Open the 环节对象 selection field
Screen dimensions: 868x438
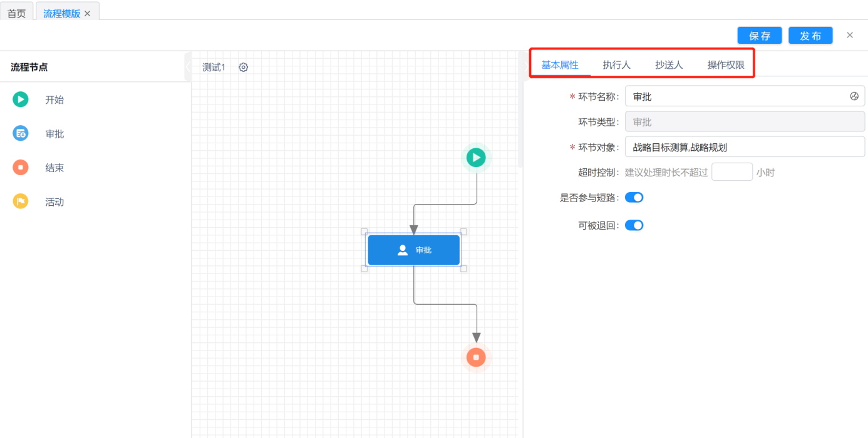tap(744, 148)
